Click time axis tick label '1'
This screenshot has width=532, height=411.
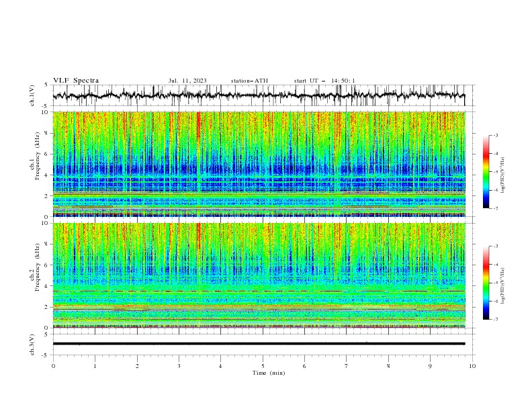pyautogui.click(x=95, y=366)
